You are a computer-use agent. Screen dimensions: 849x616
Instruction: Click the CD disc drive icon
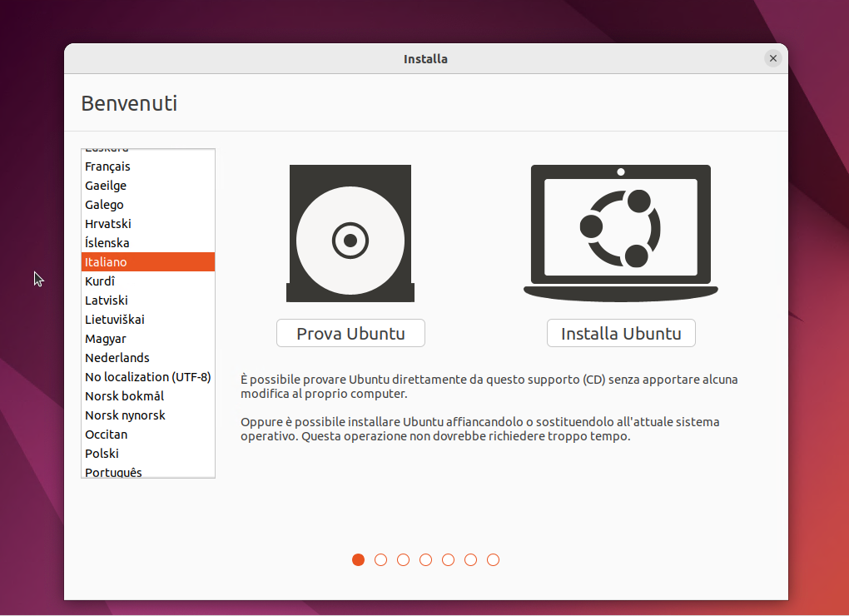[x=350, y=233]
